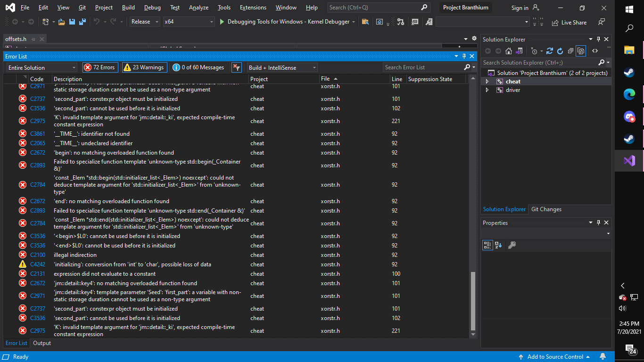Screen dimensions: 644x362
Task: Click Solution Explorer Home icon
Action: click(509, 51)
